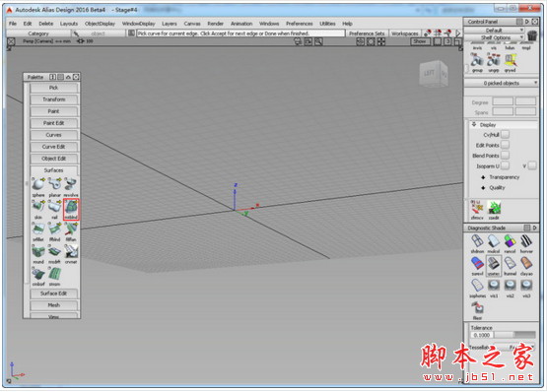The image size is (547, 392).
Task: Enable the Edit Points checkbox
Action: 505,145
